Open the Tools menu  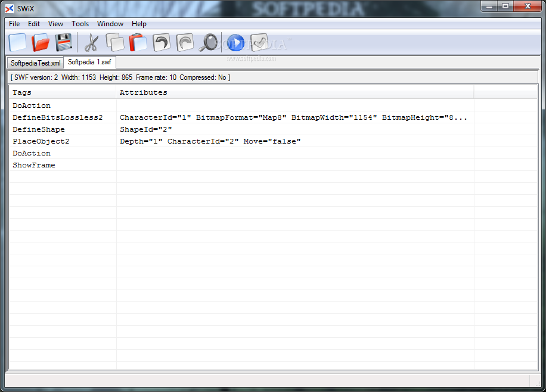click(x=80, y=24)
